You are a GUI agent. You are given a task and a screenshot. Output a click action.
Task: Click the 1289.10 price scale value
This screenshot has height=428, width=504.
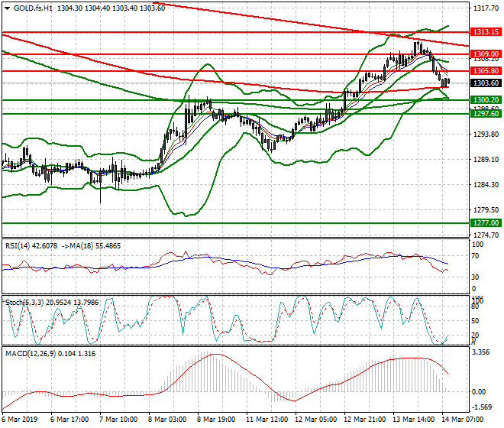click(486, 160)
